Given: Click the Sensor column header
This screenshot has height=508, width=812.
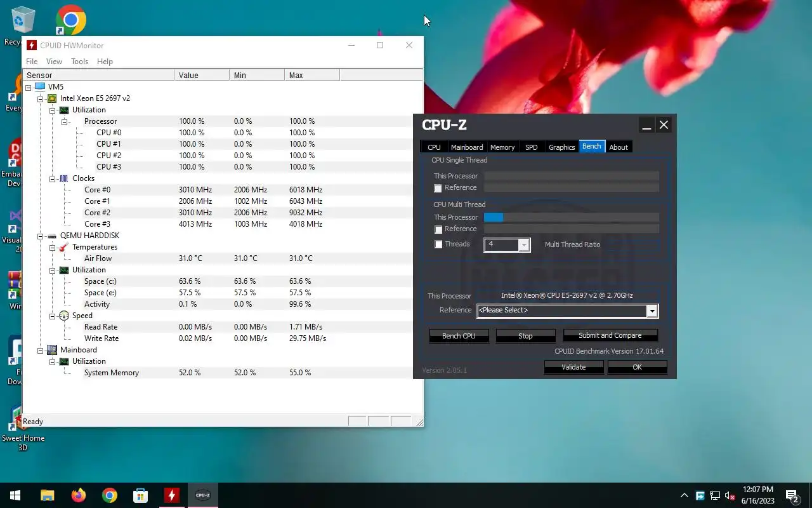Looking at the screenshot, I should (98, 75).
